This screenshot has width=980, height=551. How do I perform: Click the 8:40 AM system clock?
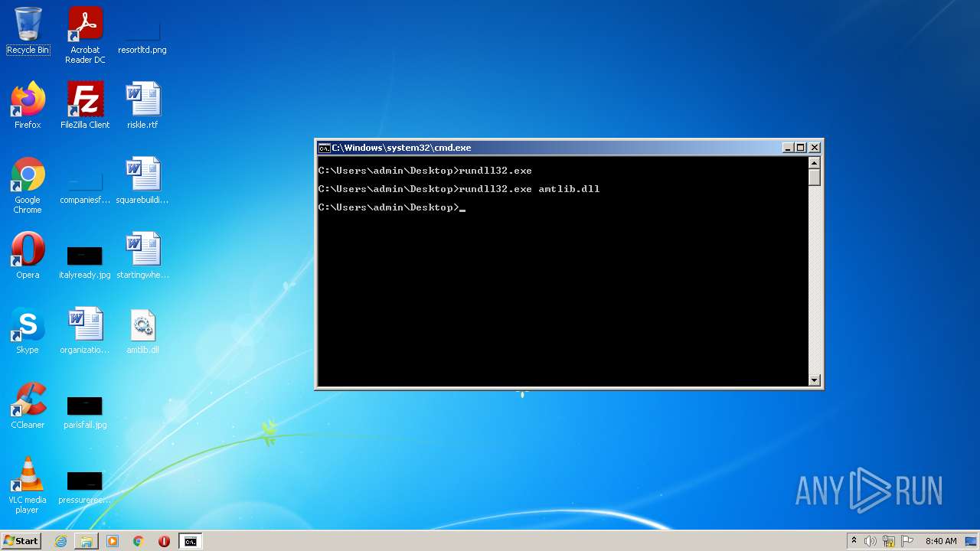click(941, 541)
